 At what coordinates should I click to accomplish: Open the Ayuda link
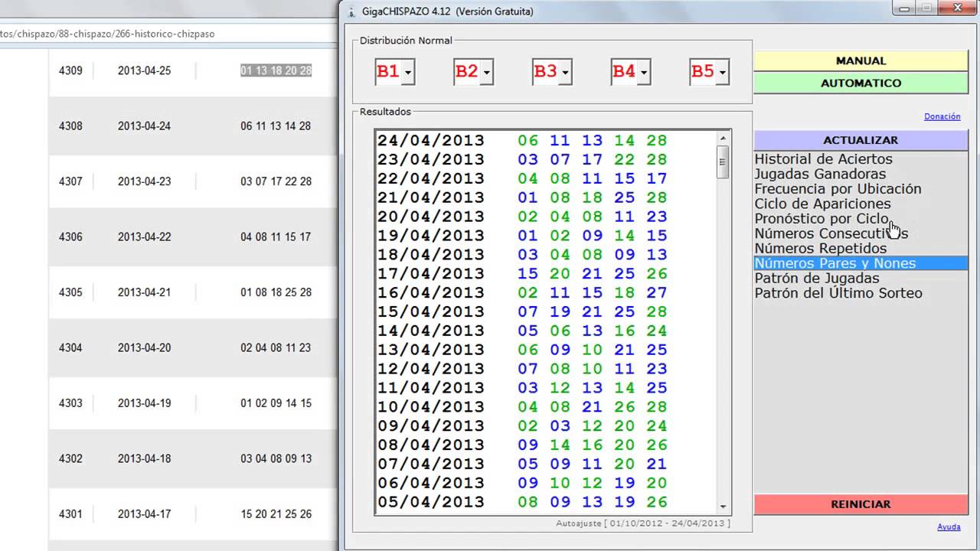coord(949,527)
